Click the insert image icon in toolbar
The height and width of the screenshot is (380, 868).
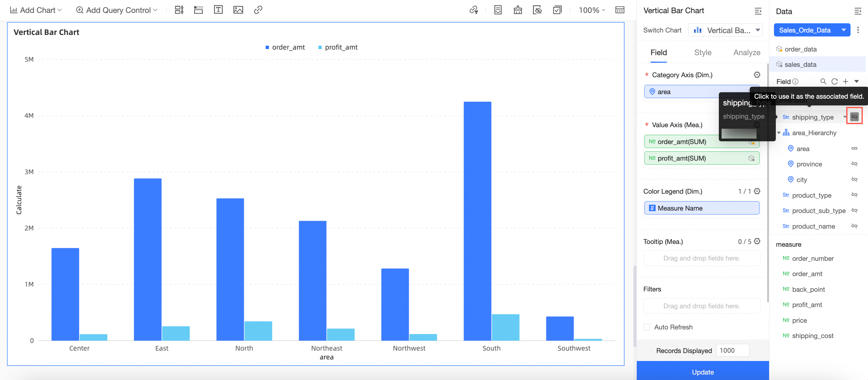point(238,10)
